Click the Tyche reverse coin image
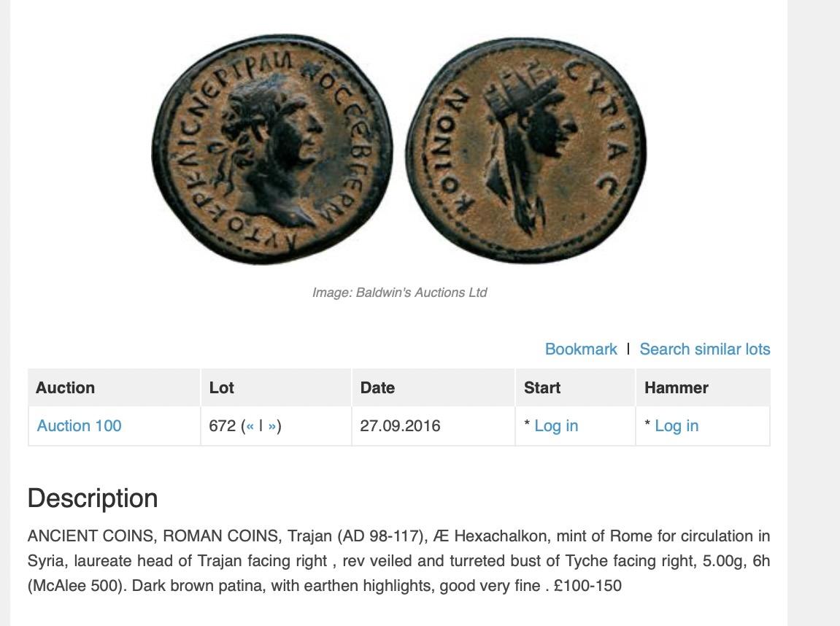 526,150
